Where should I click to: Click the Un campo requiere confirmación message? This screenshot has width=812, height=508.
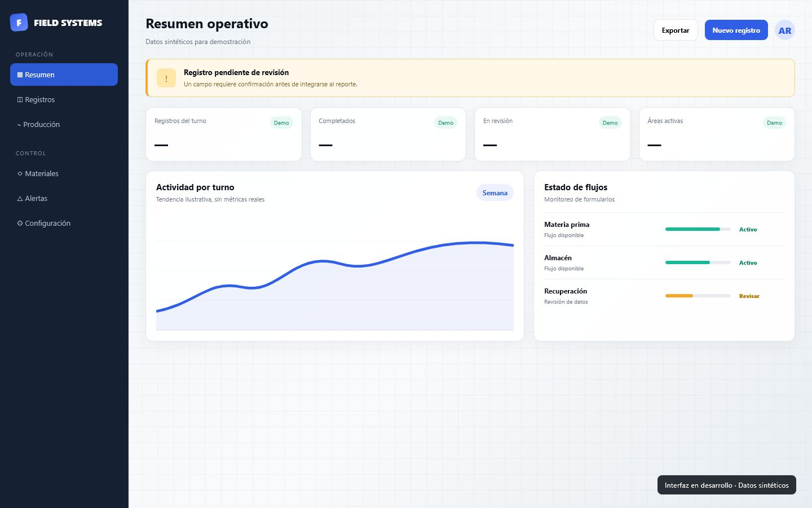271,84
